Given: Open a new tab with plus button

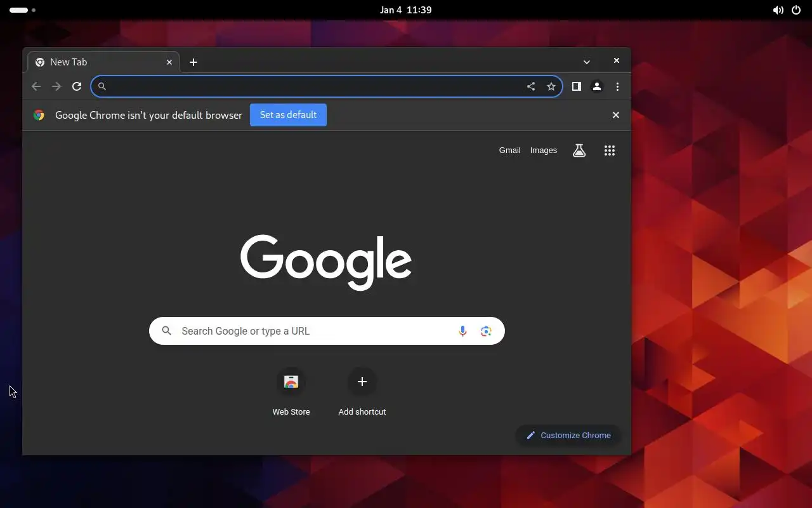Looking at the screenshot, I should (x=193, y=62).
